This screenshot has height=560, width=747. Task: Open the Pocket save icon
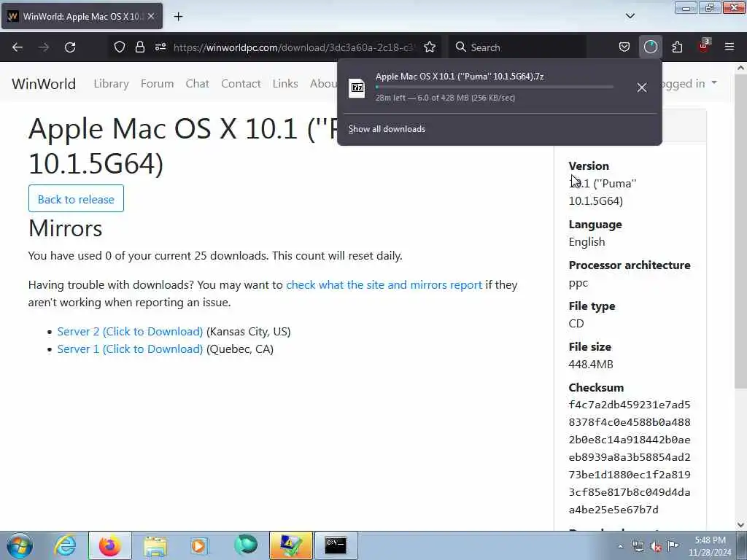(624, 47)
